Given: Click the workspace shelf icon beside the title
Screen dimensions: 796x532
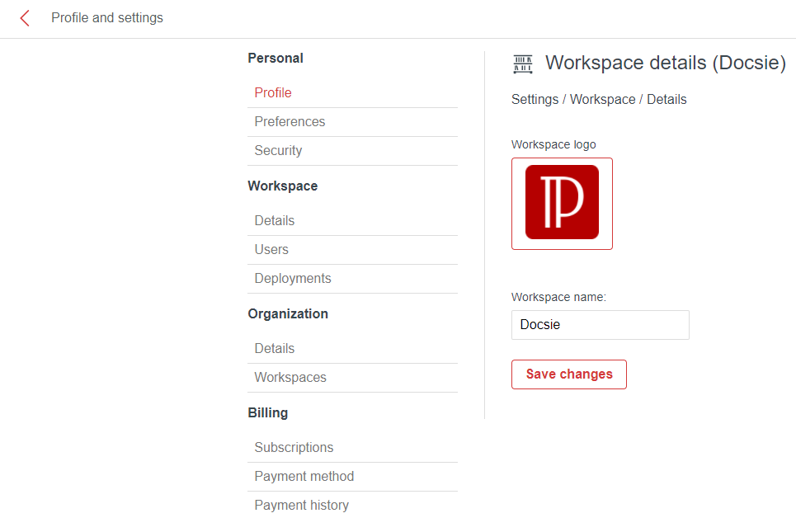Looking at the screenshot, I should (x=522, y=64).
